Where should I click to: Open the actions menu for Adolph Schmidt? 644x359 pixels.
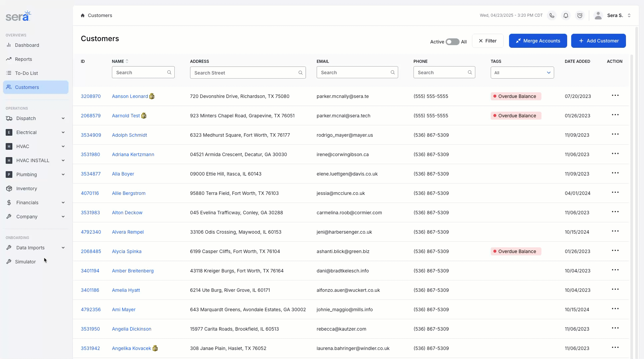615,134
